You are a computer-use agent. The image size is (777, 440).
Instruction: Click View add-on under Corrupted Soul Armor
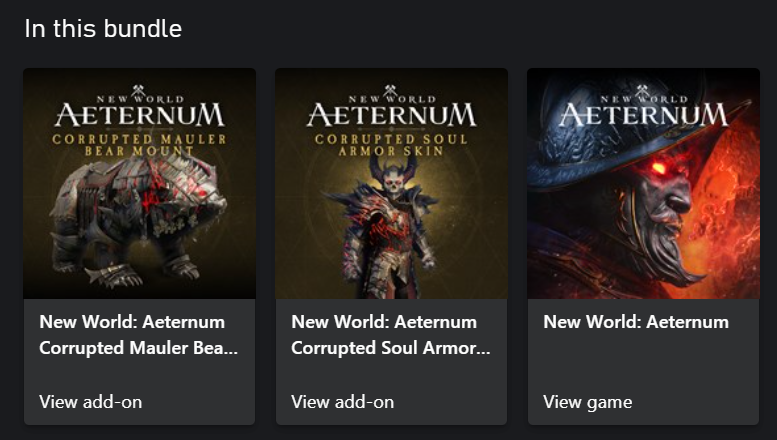point(343,402)
